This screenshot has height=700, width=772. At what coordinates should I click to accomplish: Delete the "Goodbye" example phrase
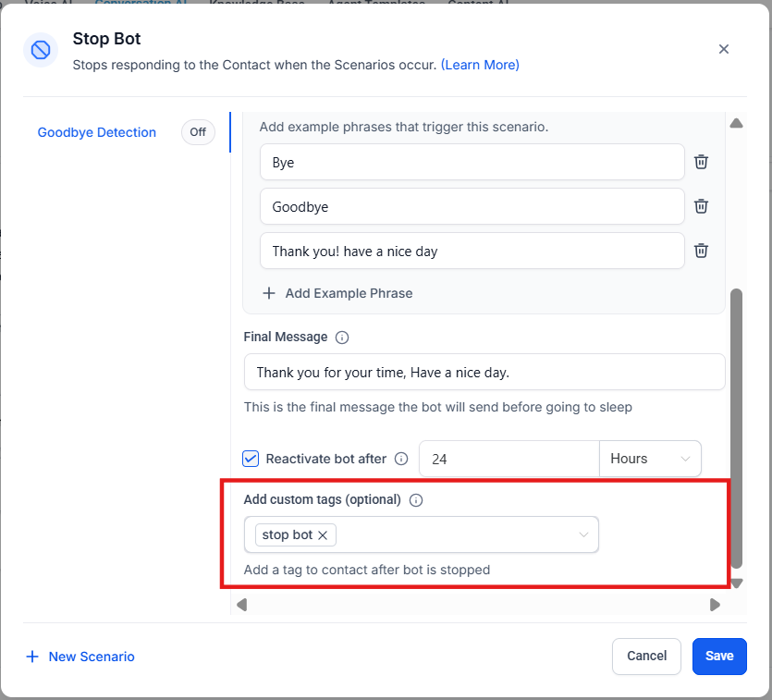tap(702, 206)
